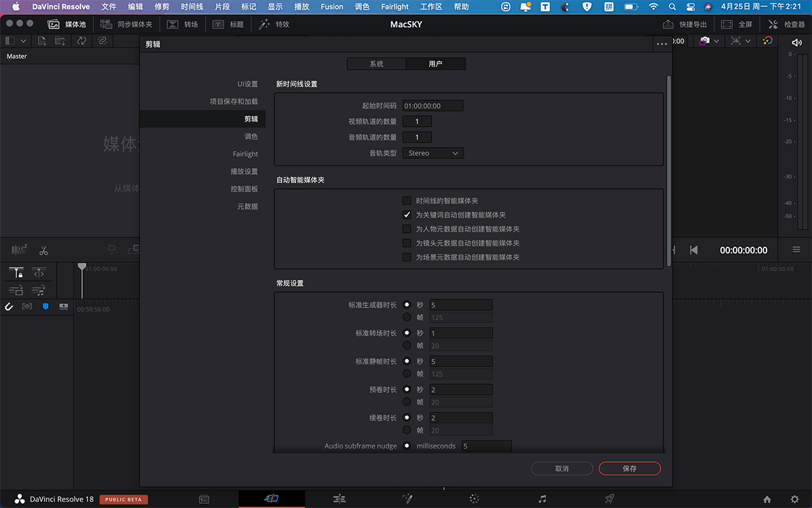Click the relink media chain icon
The width and height of the screenshot is (812, 508).
click(x=102, y=41)
